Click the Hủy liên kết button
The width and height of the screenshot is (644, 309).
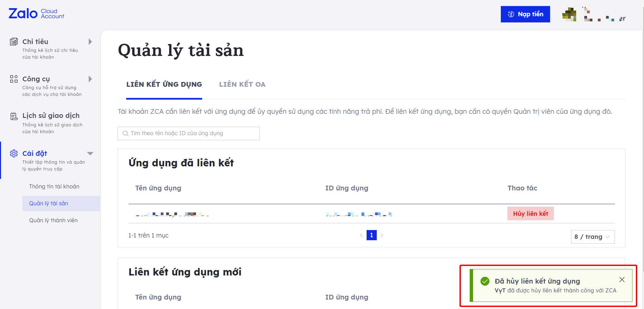[x=530, y=213]
